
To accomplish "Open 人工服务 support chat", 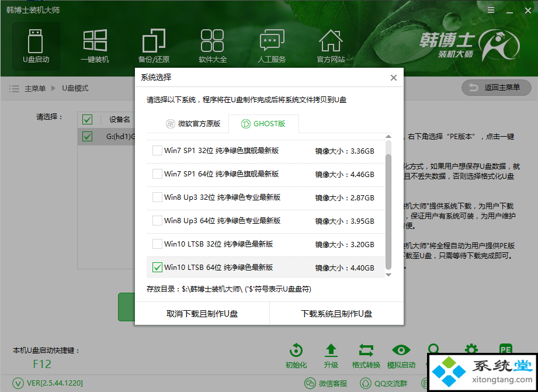I will click(272, 46).
